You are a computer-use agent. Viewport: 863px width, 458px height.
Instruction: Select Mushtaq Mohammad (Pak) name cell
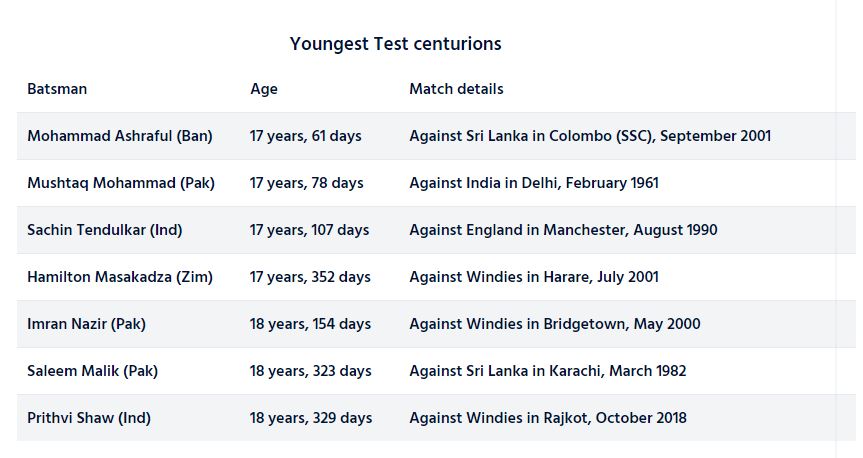(x=121, y=183)
